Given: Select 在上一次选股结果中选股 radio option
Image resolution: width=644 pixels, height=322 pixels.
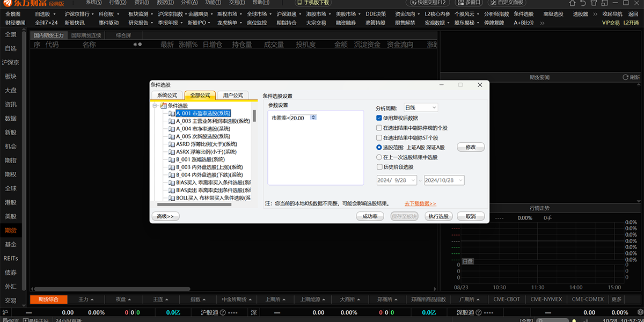Looking at the screenshot, I should (x=378, y=157).
